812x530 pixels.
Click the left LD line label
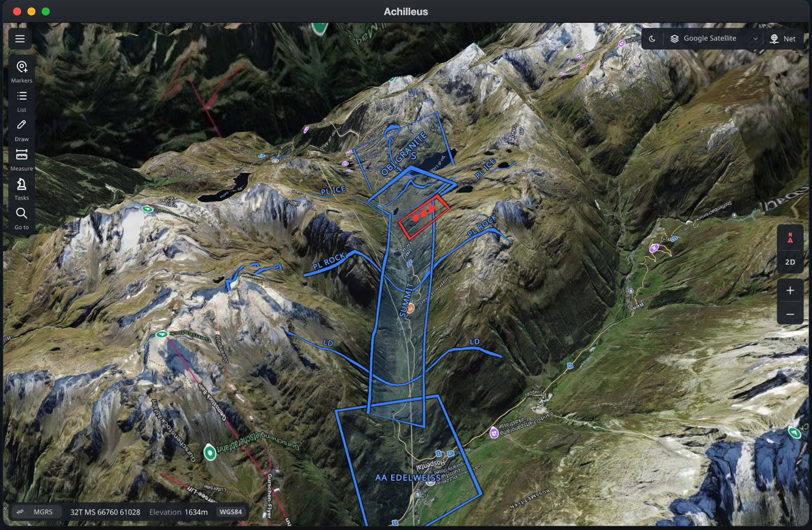328,343
